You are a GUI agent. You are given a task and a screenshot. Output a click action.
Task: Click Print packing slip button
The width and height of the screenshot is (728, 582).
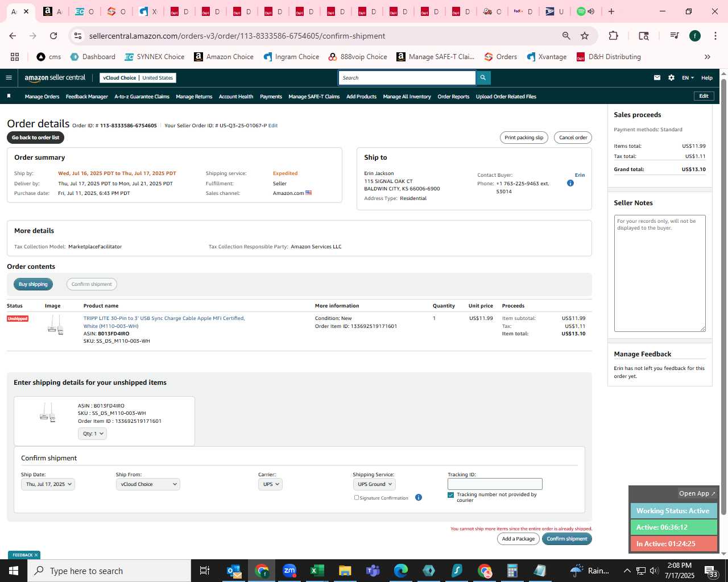tap(524, 138)
